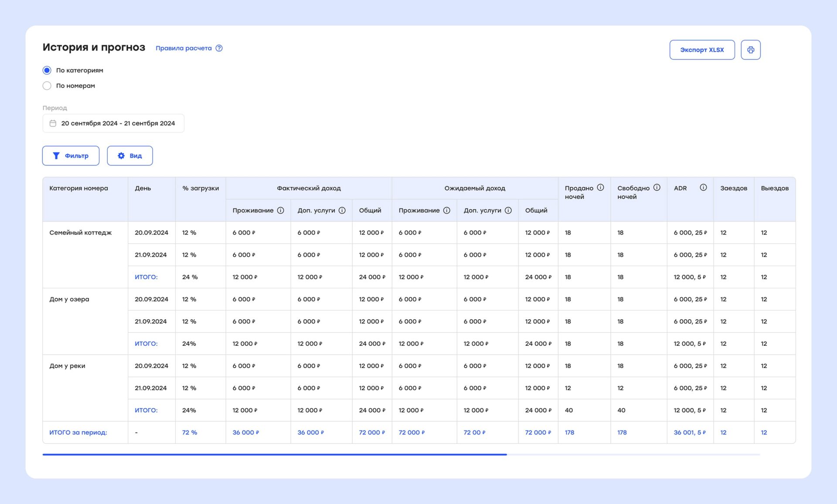The width and height of the screenshot is (837, 504).
Task: Click the Экспорт XLSX button
Action: coord(702,50)
